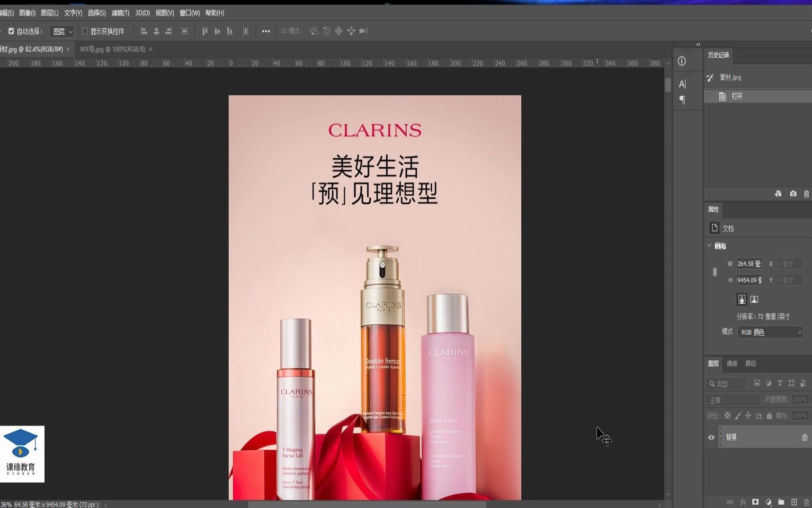Image resolution: width=812 pixels, height=508 pixels.
Task: Switch to the 路径 tab
Action: [x=751, y=363]
